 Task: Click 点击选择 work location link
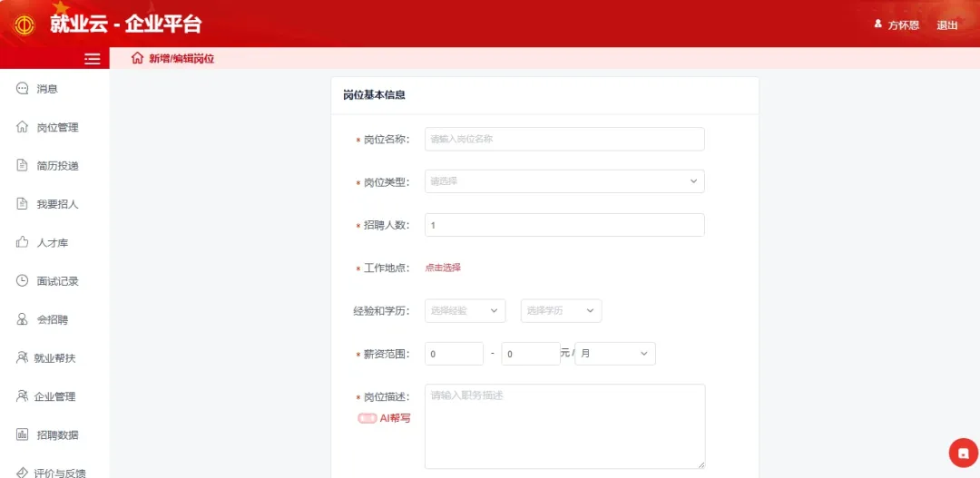click(443, 268)
